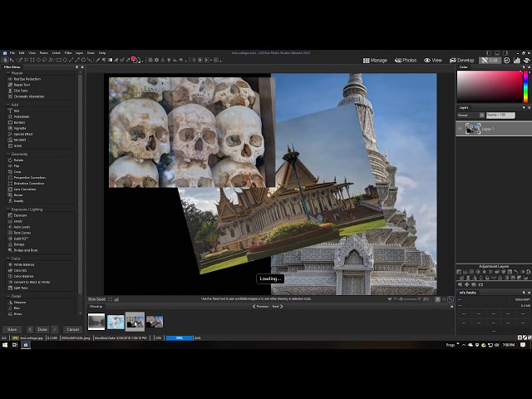
Task: Click the Done button
Action: tap(42, 329)
